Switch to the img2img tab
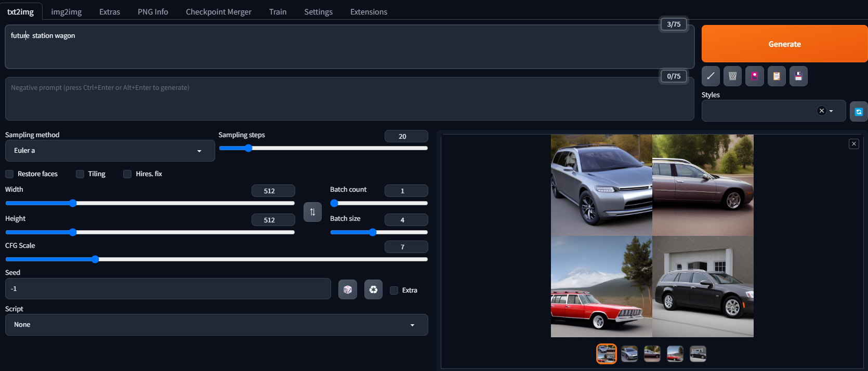 (x=67, y=11)
